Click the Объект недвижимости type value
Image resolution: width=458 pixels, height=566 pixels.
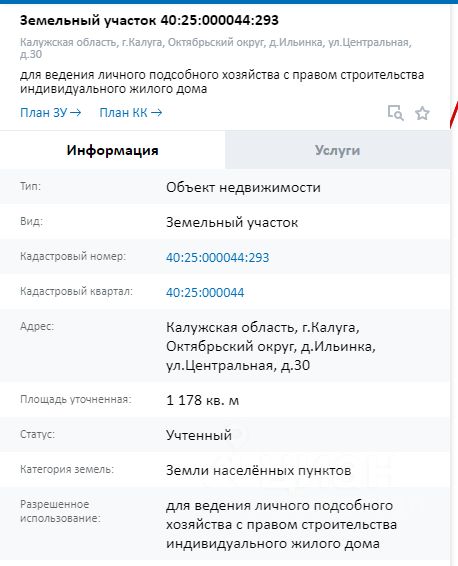[x=243, y=188]
